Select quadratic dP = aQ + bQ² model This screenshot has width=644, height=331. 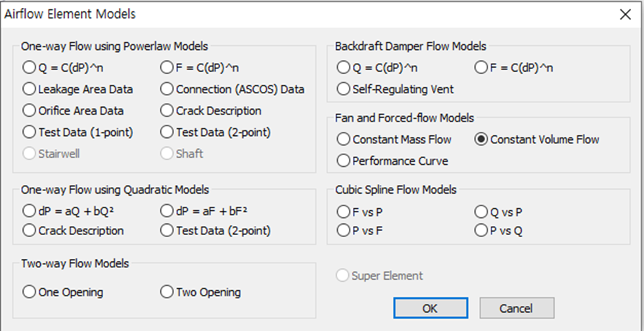[29, 211]
